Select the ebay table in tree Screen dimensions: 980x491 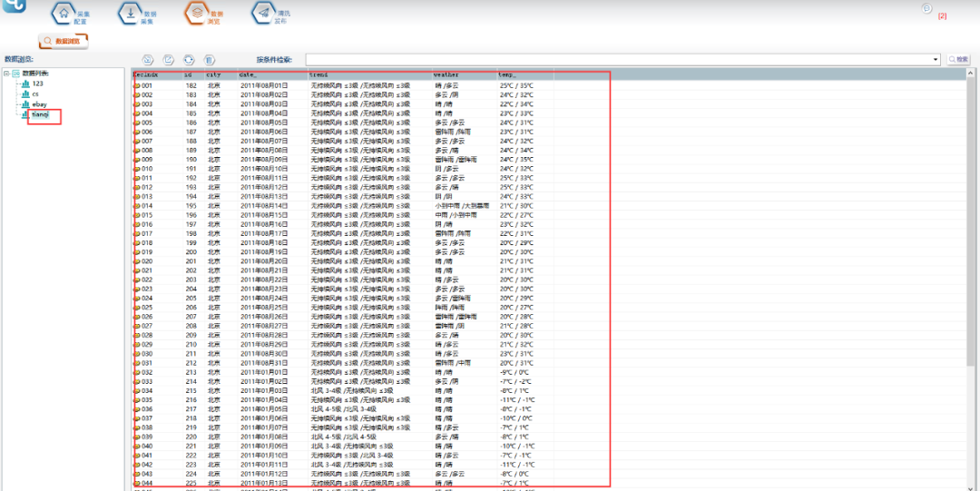click(x=39, y=104)
